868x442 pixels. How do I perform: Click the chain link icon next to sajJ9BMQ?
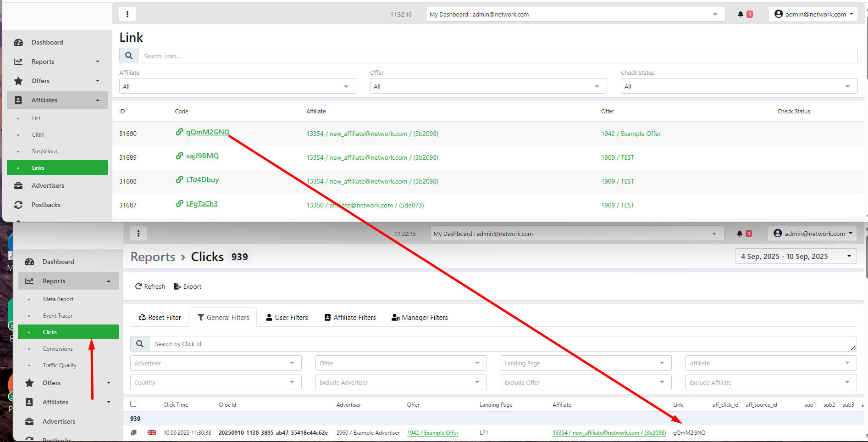click(x=179, y=156)
